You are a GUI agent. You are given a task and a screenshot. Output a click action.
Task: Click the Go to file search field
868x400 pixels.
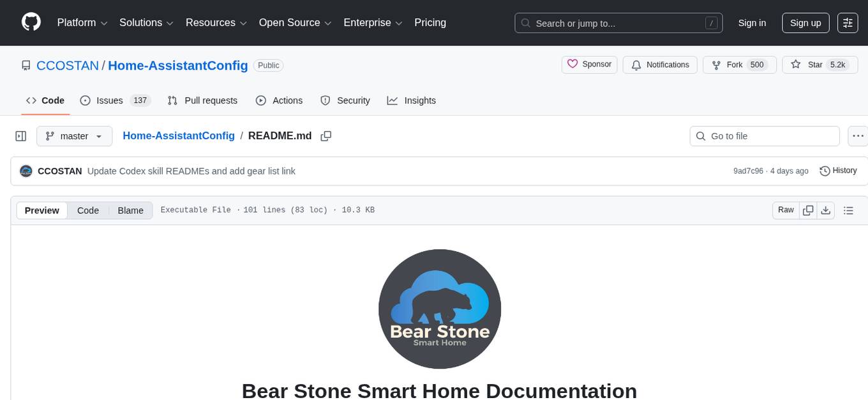point(764,135)
